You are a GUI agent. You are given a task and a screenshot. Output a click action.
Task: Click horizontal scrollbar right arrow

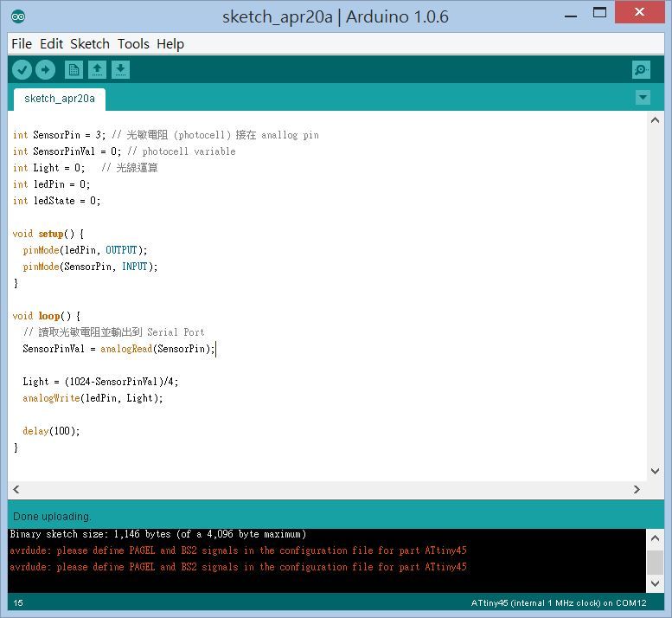[x=637, y=489]
